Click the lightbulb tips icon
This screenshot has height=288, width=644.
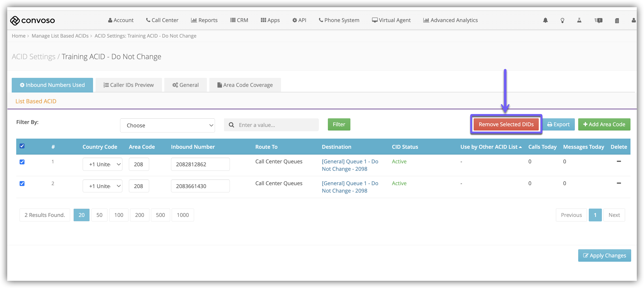pyautogui.click(x=562, y=20)
